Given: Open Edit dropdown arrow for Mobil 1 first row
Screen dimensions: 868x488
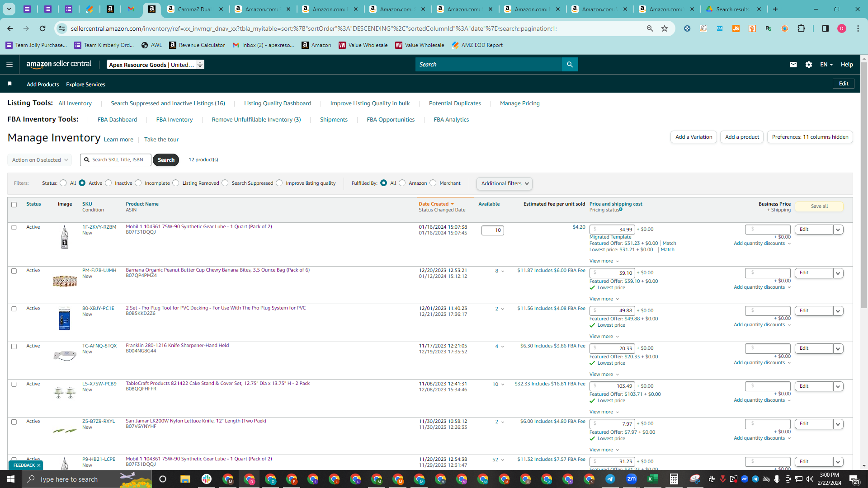Looking at the screenshot, I should coord(838,230).
